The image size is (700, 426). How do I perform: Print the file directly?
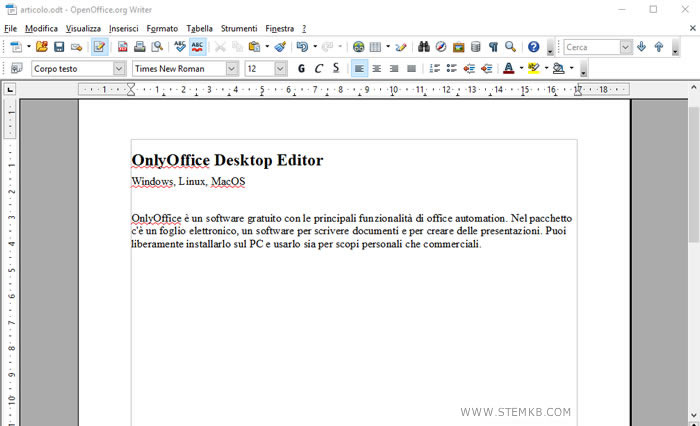coord(140,47)
